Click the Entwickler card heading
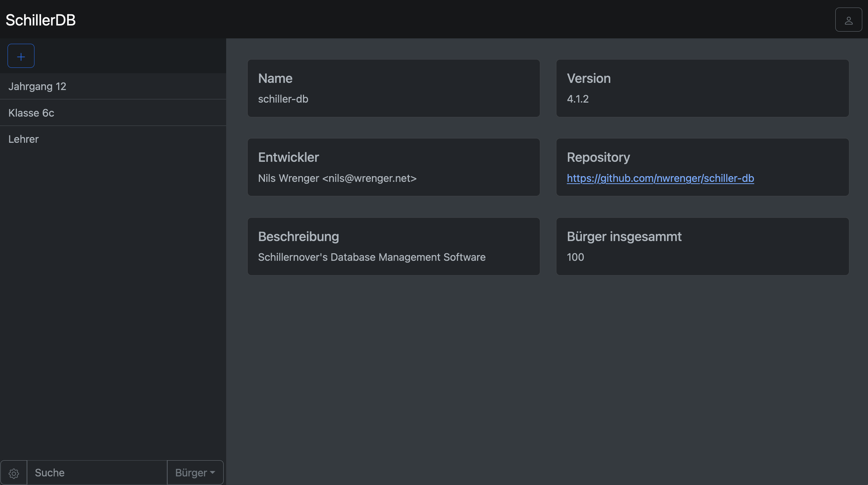The width and height of the screenshot is (868, 485). [288, 157]
